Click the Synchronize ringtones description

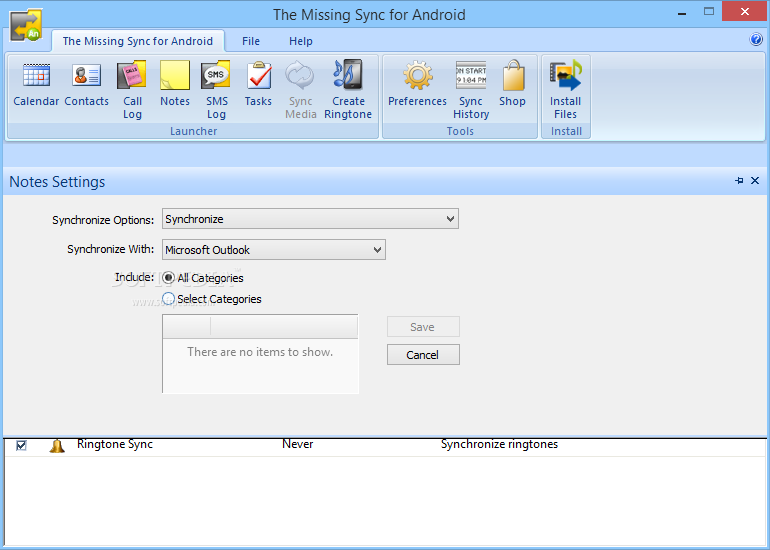coord(499,444)
